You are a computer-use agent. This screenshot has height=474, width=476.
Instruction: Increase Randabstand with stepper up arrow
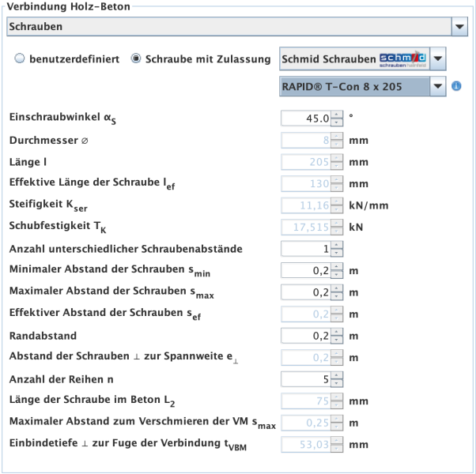pyautogui.click(x=337, y=332)
